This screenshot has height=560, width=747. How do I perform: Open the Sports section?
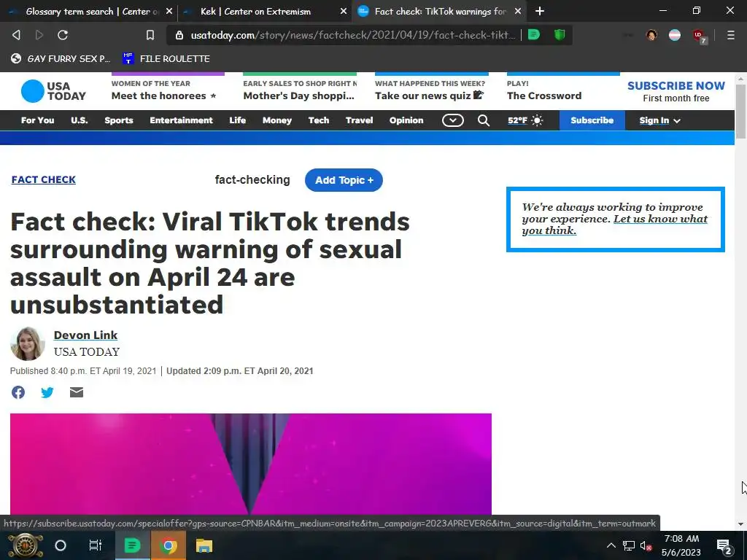point(119,120)
